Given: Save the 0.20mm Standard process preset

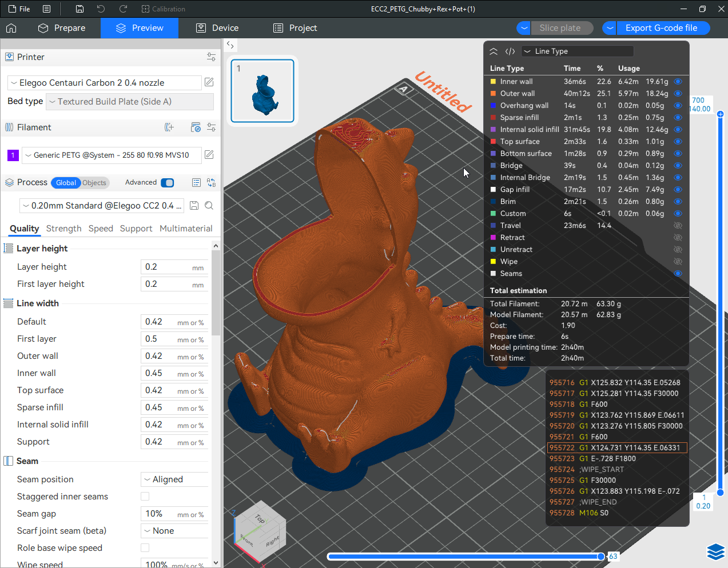Looking at the screenshot, I should point(194,206).
